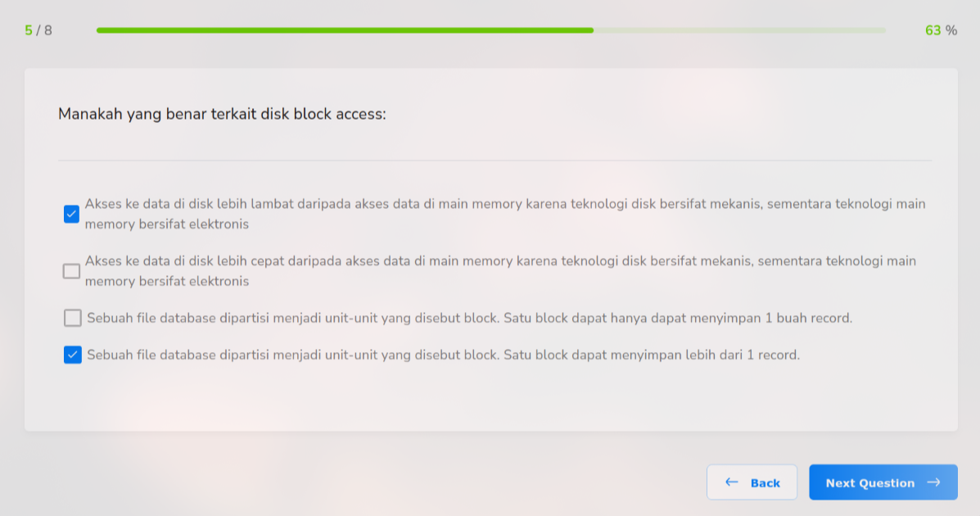Uncheck the "lebih lambat" disk access option

tap(72, 214)
